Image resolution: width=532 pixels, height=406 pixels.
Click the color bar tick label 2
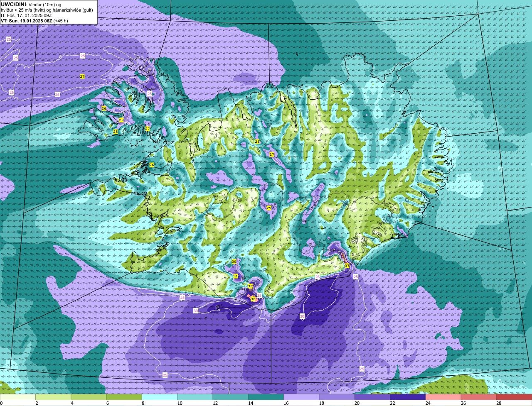pos(37,403)
